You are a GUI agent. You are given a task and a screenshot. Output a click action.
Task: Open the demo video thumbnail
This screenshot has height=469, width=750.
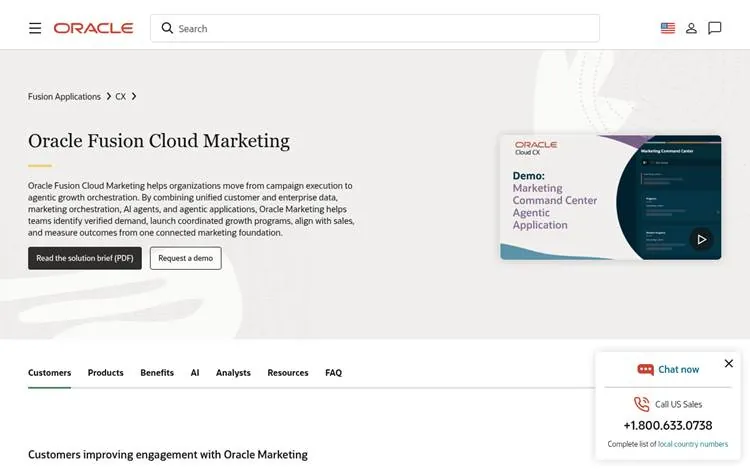(611, 197)
